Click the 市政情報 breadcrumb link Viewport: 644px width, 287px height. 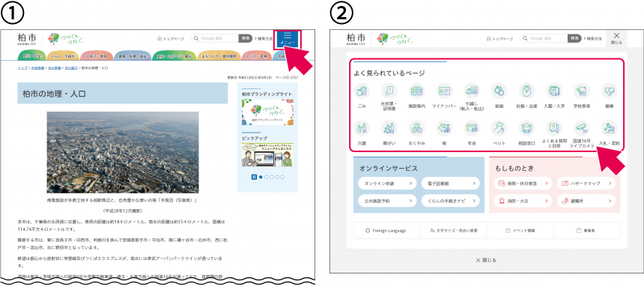(37, 68)
